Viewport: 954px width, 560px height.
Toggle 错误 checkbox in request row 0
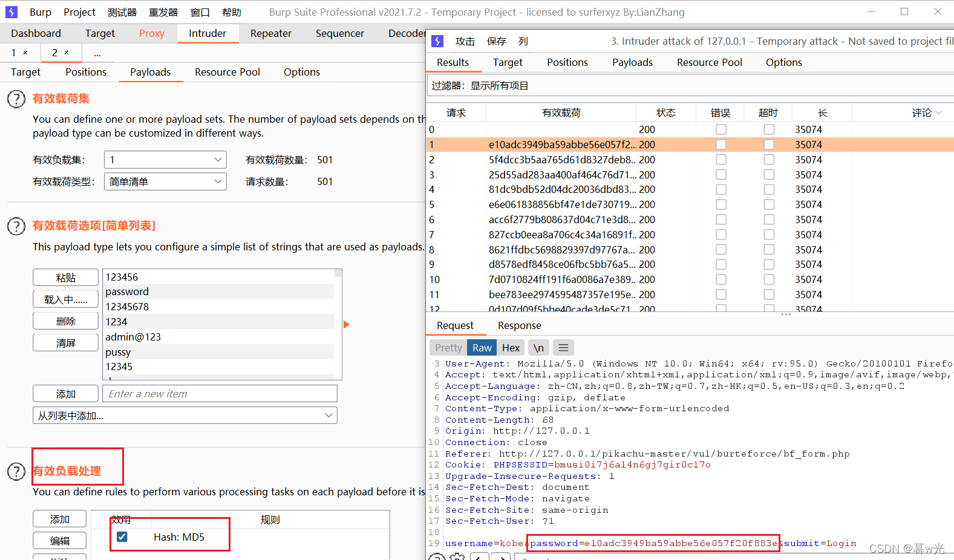tap(721, 129)
